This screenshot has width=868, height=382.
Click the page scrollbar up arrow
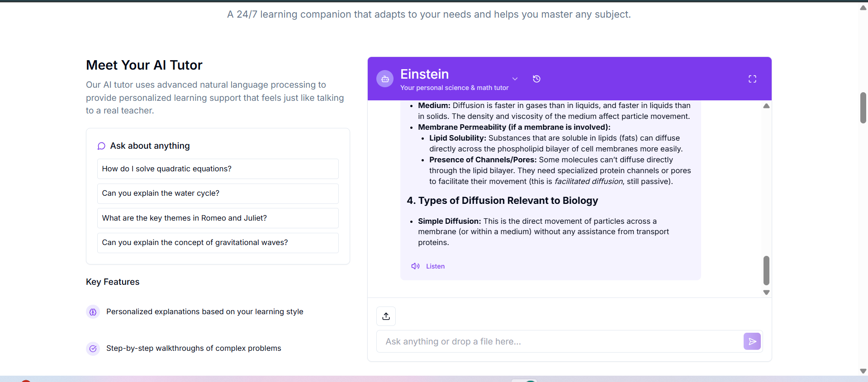point(863,8)
